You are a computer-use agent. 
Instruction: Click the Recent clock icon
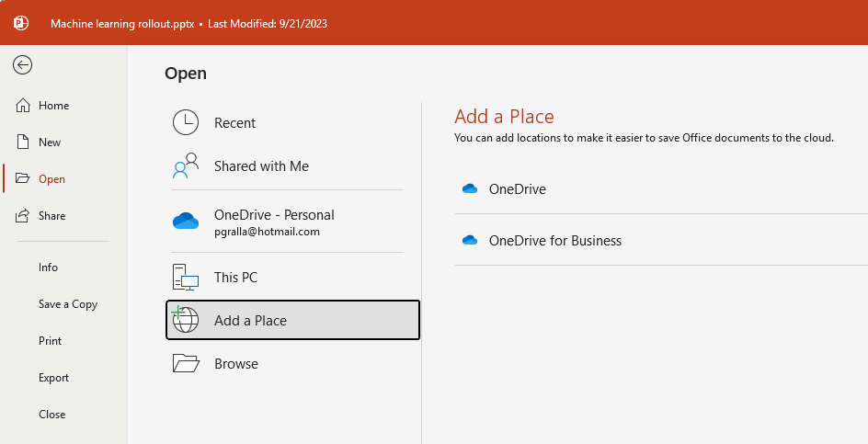(186, 122)
